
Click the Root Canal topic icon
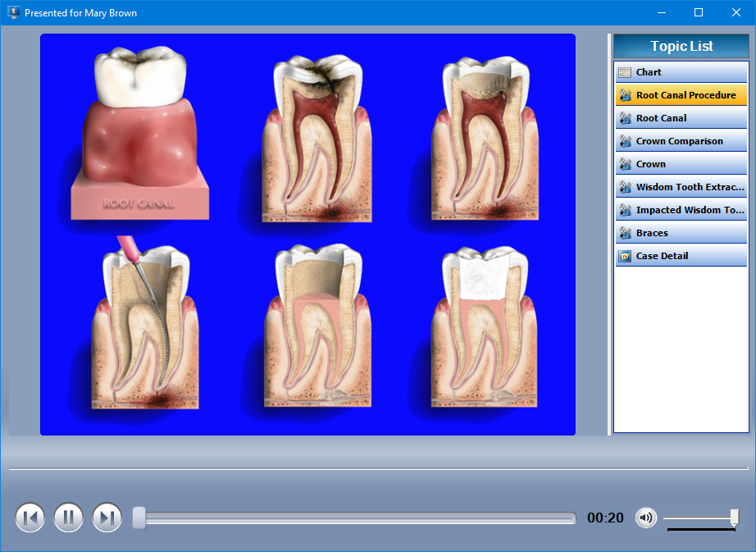pyautogui.click(x=625, y=118)
